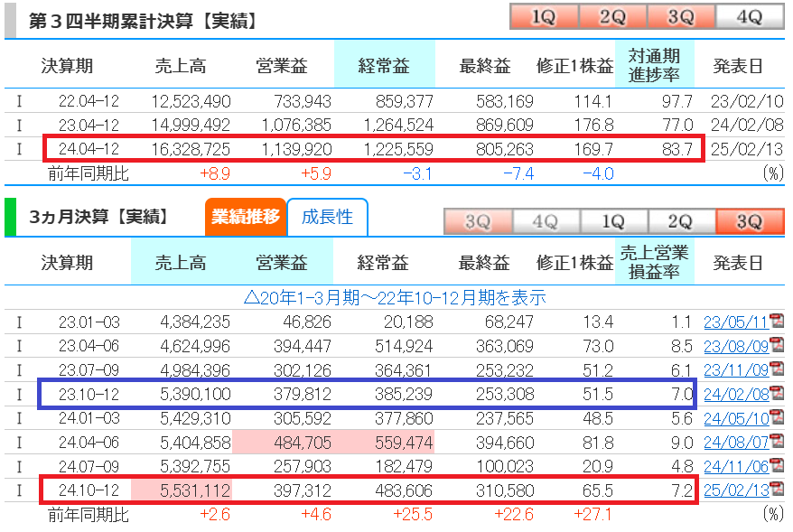Image resolution: width=793 pixels, height=532 pixels.
Task: Click the 売上営業損益率 column header
Action: coord(655,262)
